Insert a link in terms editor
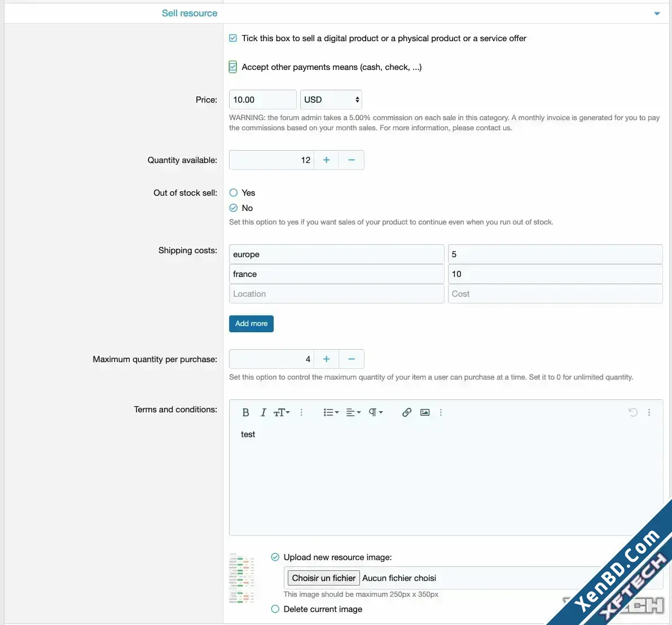The width and height of the screenshot is (672, 625). coord(407,412)
